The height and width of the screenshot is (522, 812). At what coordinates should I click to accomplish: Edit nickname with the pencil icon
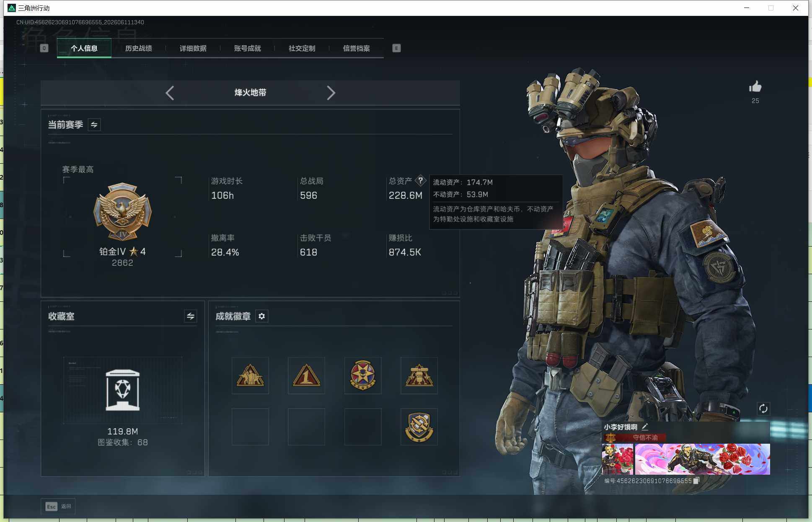tap(645, 427)
